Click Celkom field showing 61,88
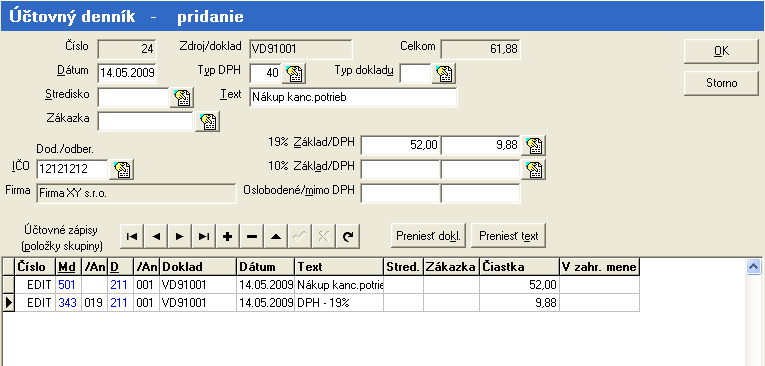 point(481,49)
